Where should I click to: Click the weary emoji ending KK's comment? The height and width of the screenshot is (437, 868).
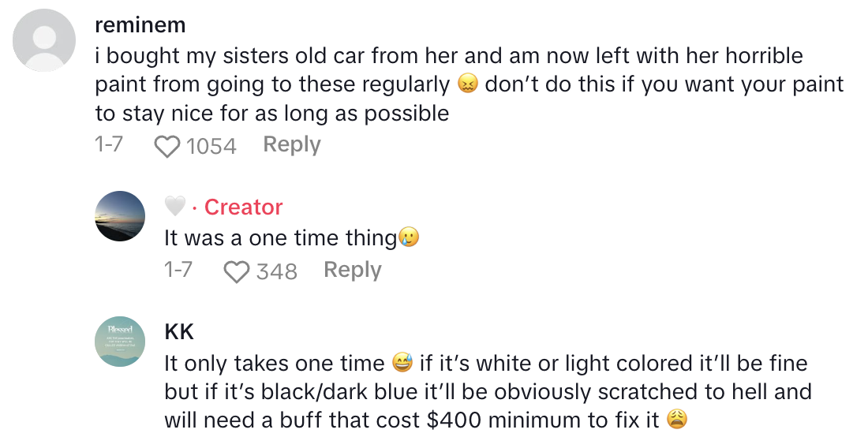click(x=676, y=419)
